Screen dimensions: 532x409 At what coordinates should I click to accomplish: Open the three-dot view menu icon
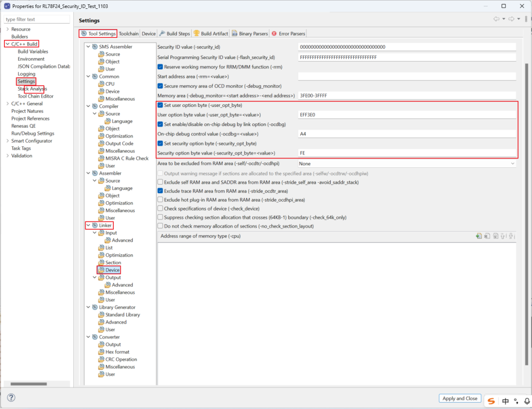click(526, 19)
